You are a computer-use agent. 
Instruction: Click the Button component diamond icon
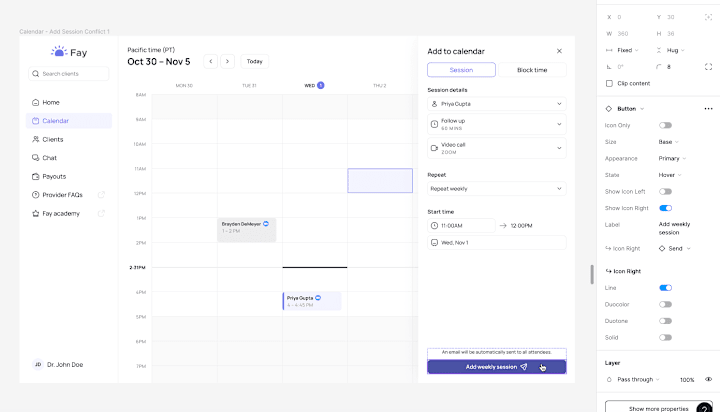[609, 109]
